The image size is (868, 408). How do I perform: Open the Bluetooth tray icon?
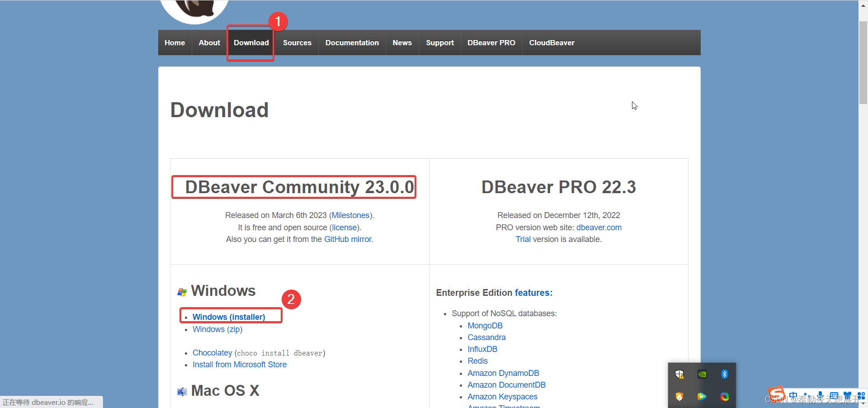point(724,374)
